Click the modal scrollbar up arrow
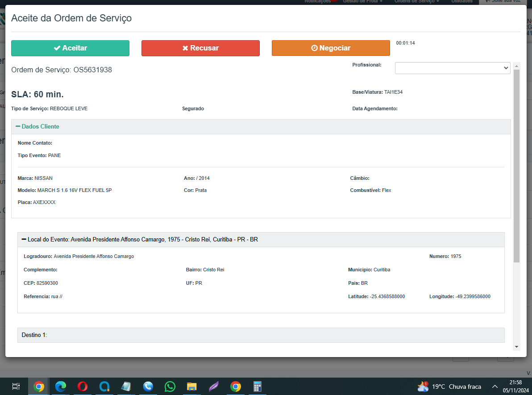This screenshot has height=395, width=532. coord(516,66)
